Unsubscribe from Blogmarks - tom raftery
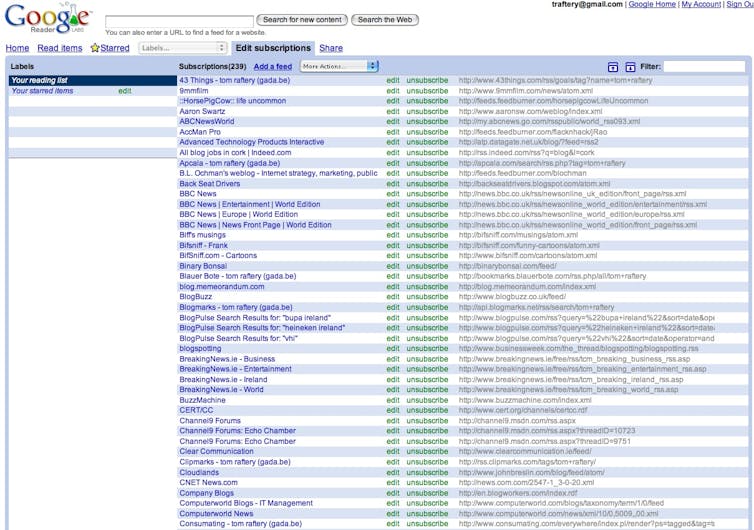Viewport: 754px width, 530px height. (x=427, y=307)
